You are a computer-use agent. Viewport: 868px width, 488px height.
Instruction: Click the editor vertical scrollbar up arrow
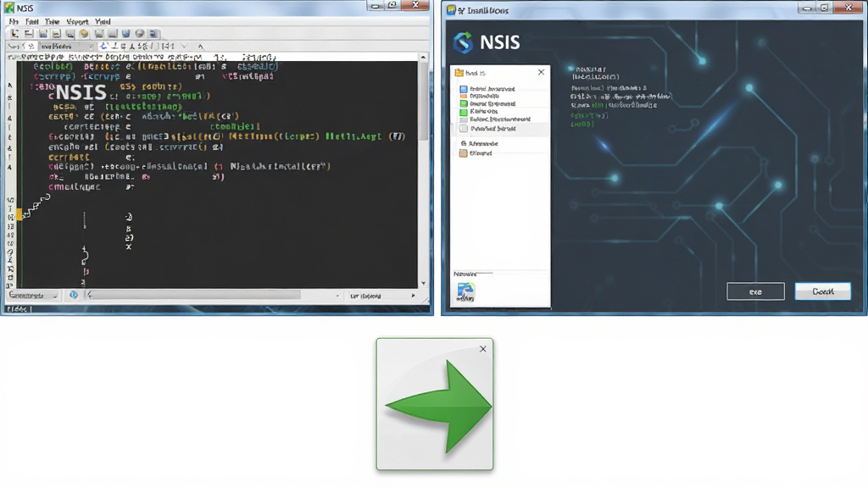(424, 57)
